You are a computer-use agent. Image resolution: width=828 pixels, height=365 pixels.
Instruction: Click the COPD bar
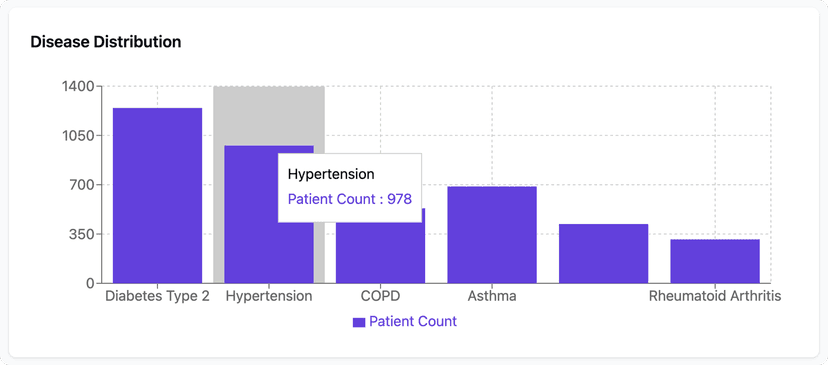coord(380,252)
